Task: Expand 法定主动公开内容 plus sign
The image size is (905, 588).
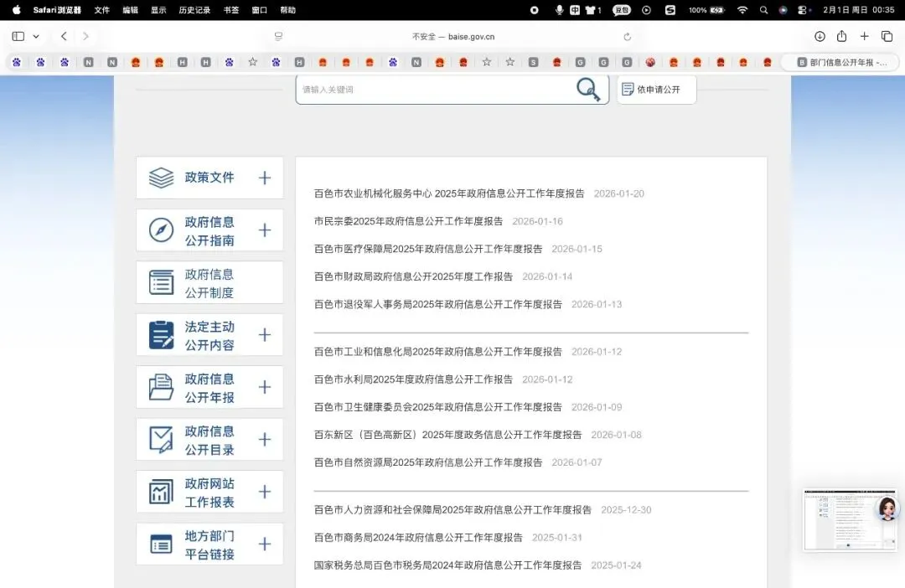Action: (x=264, y=335)
